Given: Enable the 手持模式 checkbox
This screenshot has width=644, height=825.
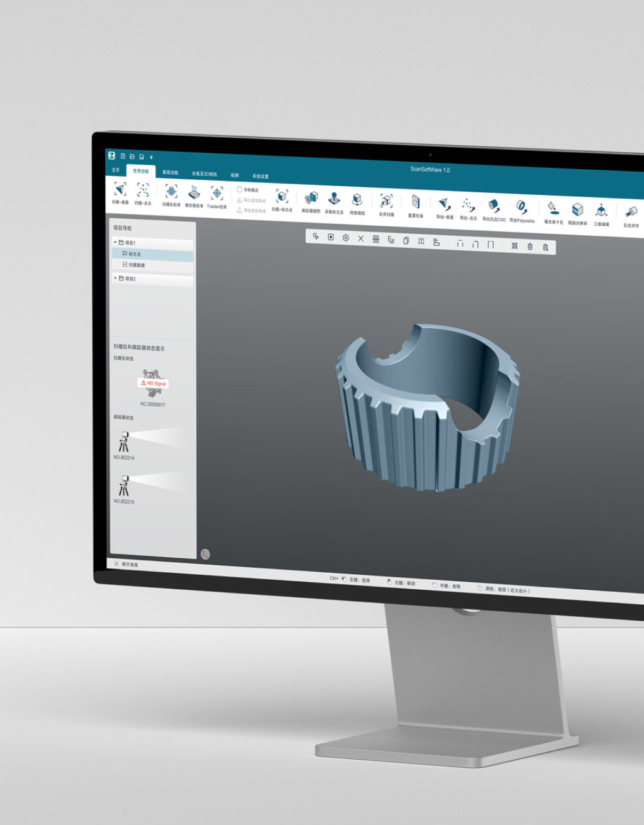Looking at the screenshot, I should [240, 189].
